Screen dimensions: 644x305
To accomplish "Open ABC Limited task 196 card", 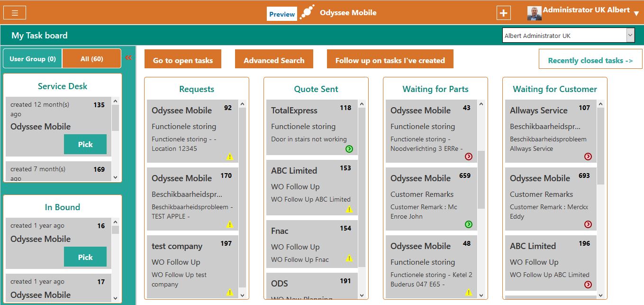I will [x=551, y=262].
